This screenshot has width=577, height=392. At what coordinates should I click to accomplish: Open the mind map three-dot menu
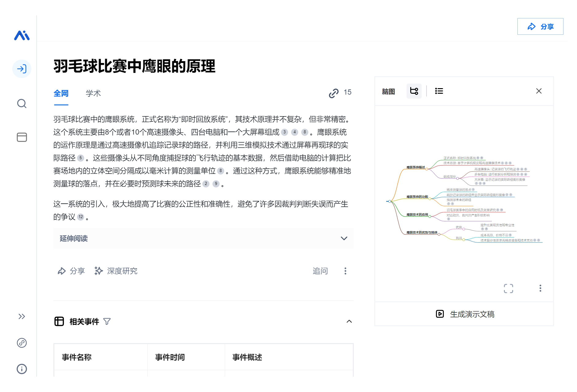pyautogui.click(x=540, y=288)
